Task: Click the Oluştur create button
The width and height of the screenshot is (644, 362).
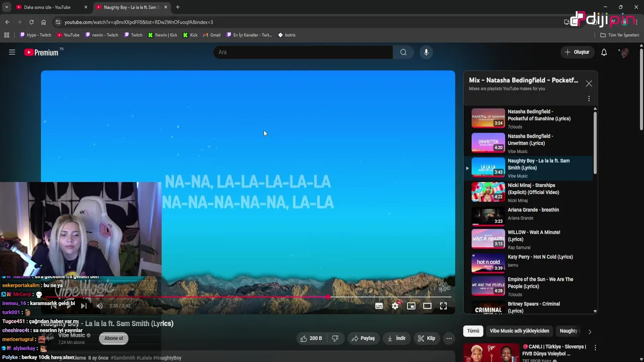Action: point(577,52)
